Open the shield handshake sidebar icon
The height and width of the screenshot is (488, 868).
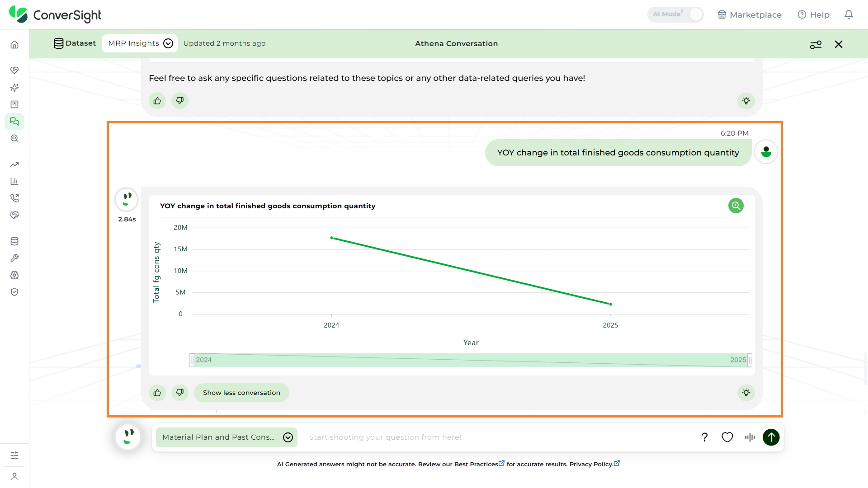pyautogui.click(x=14, y=215)
